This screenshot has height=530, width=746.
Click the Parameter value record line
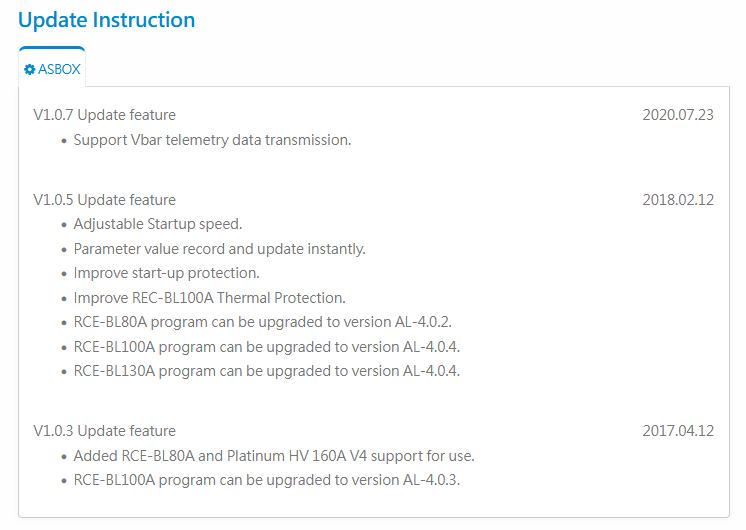220,249
